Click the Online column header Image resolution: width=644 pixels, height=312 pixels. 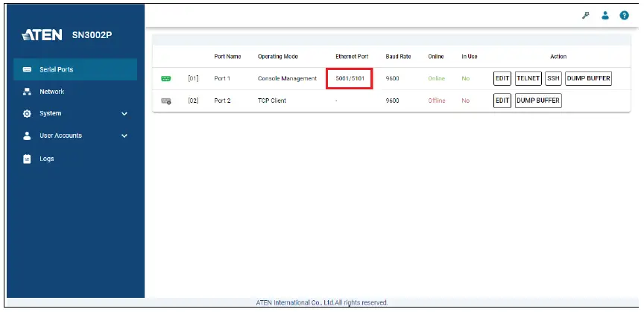(x=436, y=57)
